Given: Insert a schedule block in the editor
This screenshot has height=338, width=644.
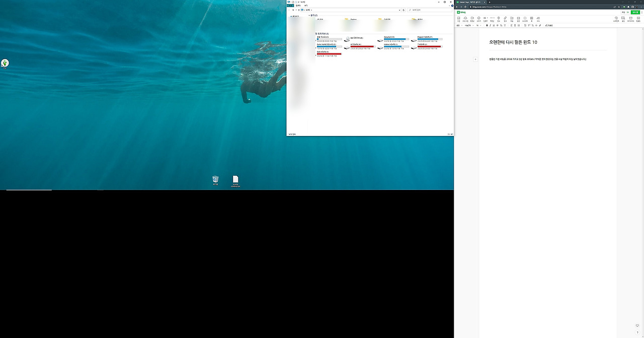Looking at the screenshot, I should pyautogui.click(x=518, y=19).
